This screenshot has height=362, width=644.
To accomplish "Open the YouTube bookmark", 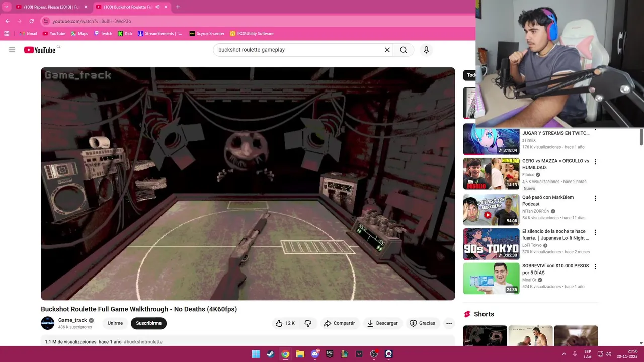I will click(54, 34).
